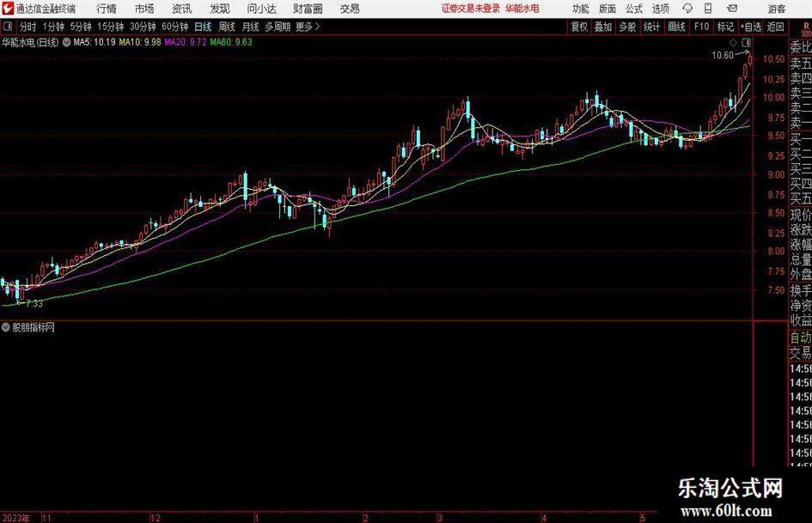
Task: Click the 华能水电 stock name in title bar
Action: [522, 9]
